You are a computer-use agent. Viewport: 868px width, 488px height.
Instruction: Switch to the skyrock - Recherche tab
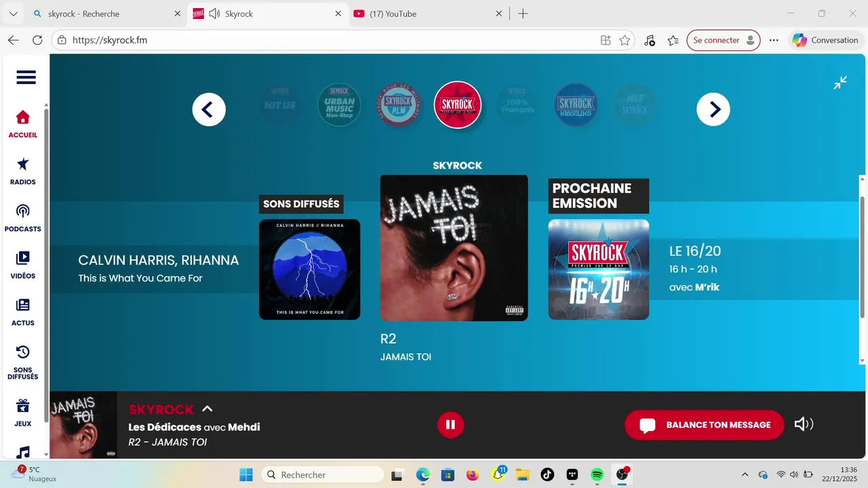point(106,14)
